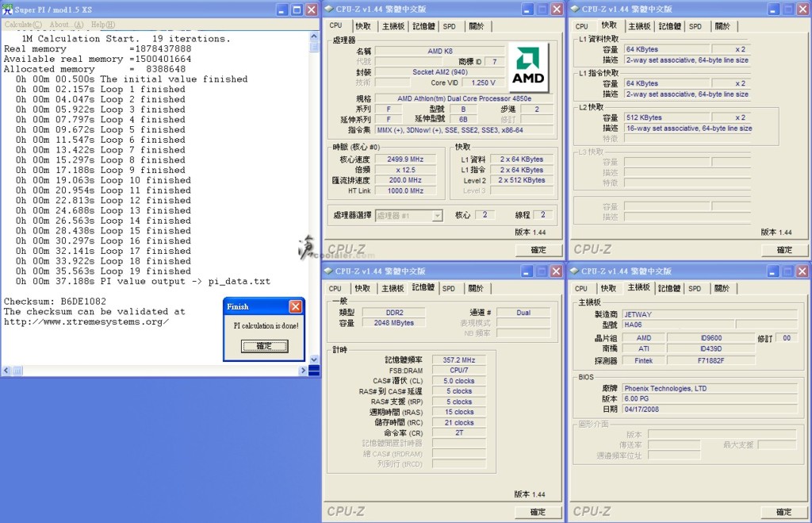Click Super PI horizontal scrollbar left arrow
This screenshot has width=812, height=523.
tap(6, 371)
